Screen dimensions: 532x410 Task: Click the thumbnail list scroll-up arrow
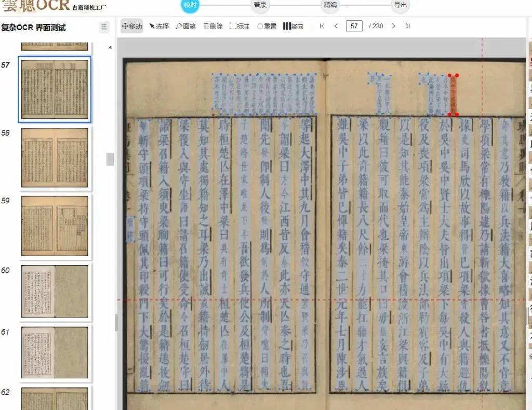(x=110, y=47)
